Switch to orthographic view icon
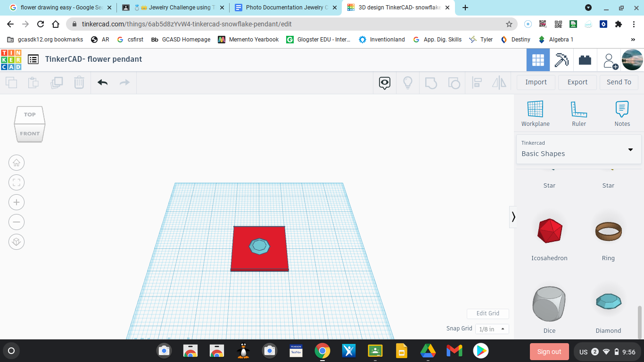 coord(17,241)
